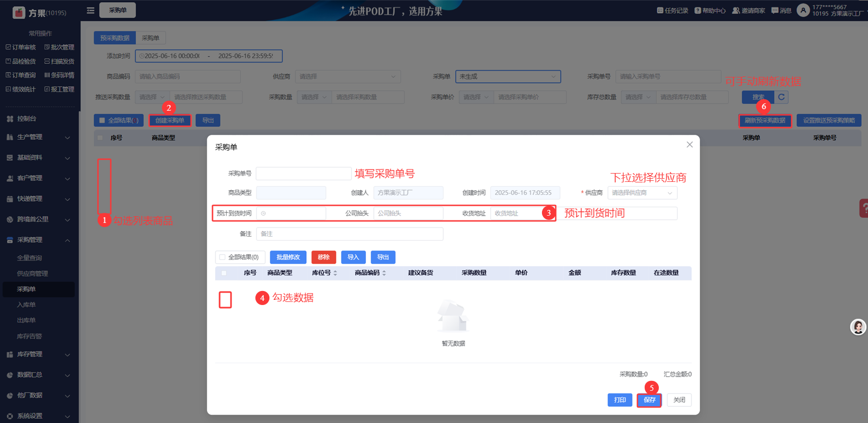Click the 报工管理 shortcut icon

coord(47,89)
